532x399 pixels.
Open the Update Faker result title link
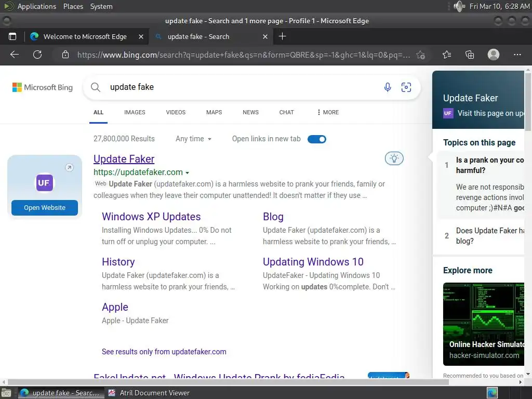[x=124, y=159]
